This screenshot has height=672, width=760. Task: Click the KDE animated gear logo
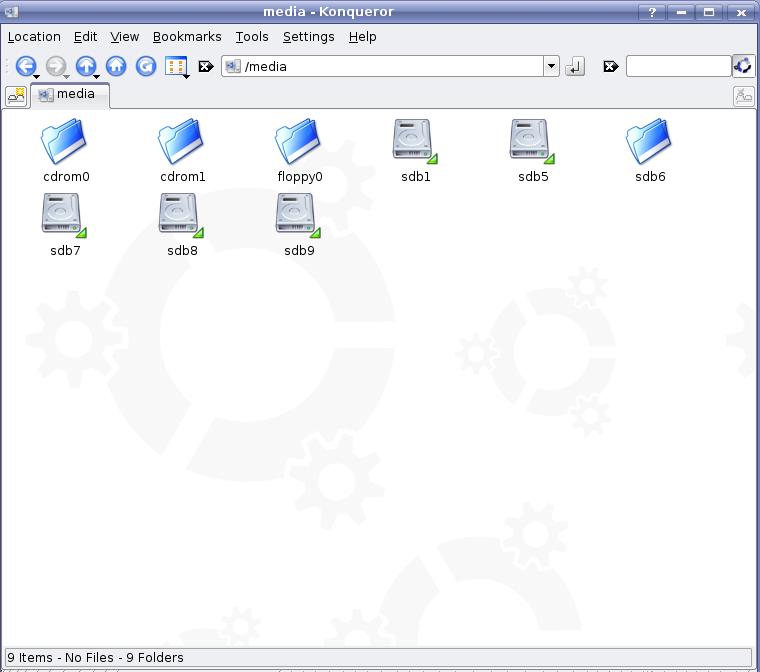(744, 66)
